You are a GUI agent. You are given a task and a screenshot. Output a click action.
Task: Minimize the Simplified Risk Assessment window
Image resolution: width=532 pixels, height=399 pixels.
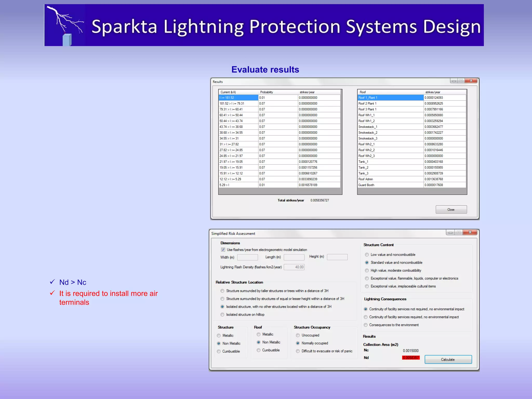pos(450,232)
